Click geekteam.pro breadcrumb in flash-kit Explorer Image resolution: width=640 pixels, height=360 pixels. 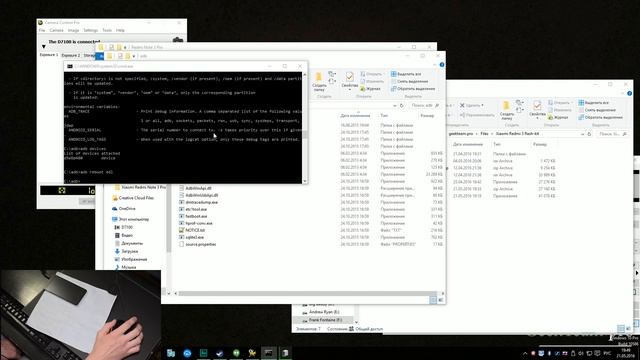click(x=460, y=134)
